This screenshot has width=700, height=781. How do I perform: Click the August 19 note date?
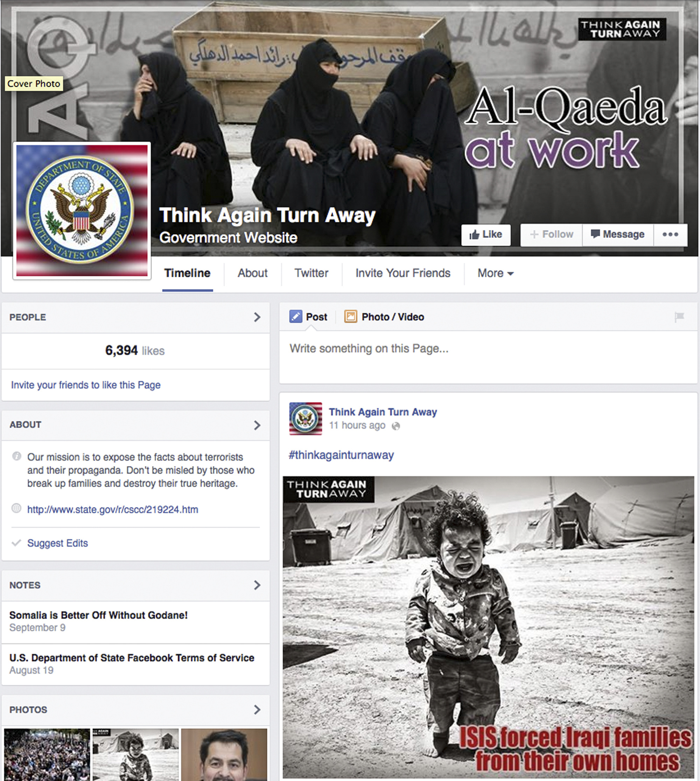pyautogui.click(x=31, y=670)
